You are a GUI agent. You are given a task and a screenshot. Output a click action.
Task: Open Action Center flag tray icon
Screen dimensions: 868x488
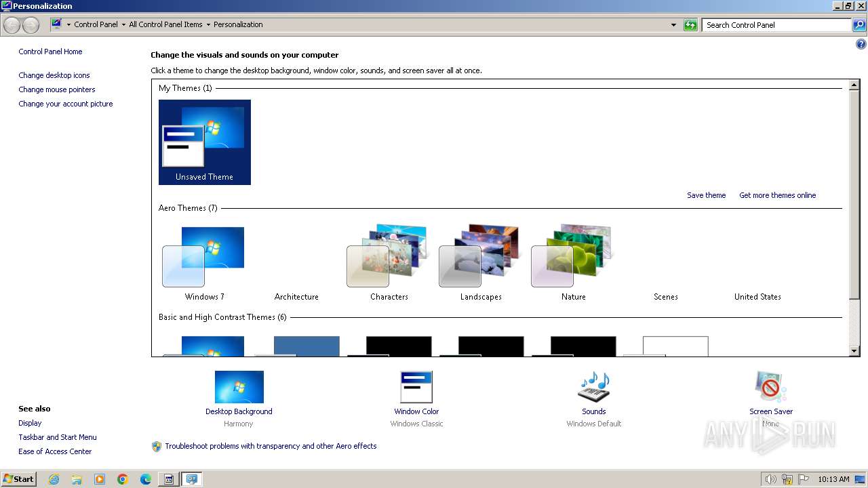tap(804, 479)
